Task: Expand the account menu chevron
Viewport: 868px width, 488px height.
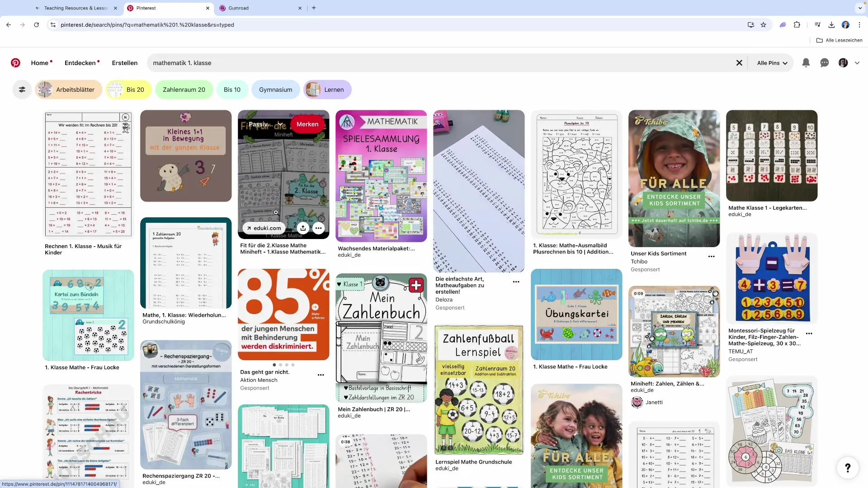Action: 857,63
